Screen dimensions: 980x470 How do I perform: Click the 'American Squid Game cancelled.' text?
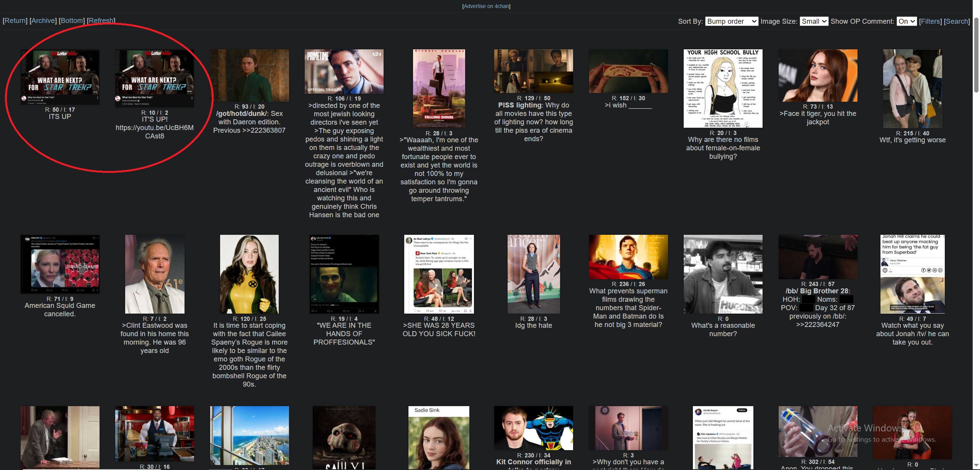pyautogui.click(x=60, y=310)
